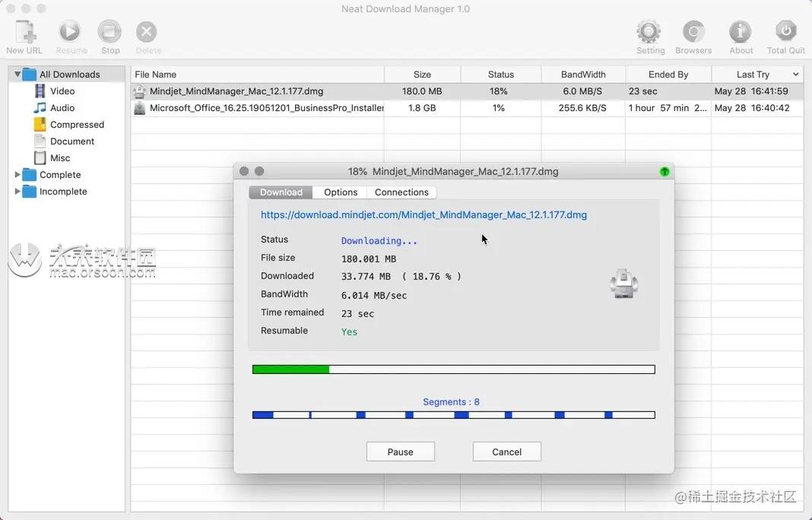Expand the Complete tree node
Screen dimensions: 812x520
tap(17, 175)
